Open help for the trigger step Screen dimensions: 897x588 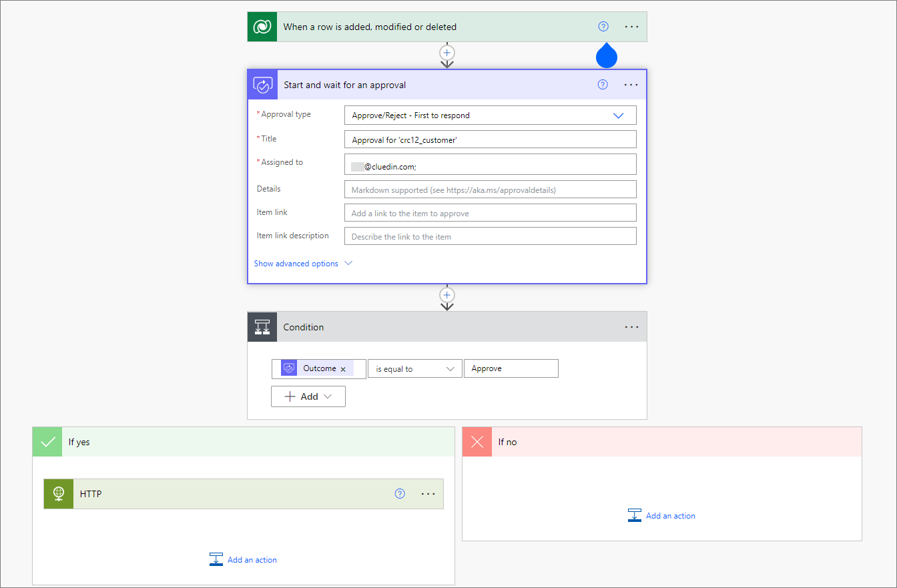(x=603, y=26)
